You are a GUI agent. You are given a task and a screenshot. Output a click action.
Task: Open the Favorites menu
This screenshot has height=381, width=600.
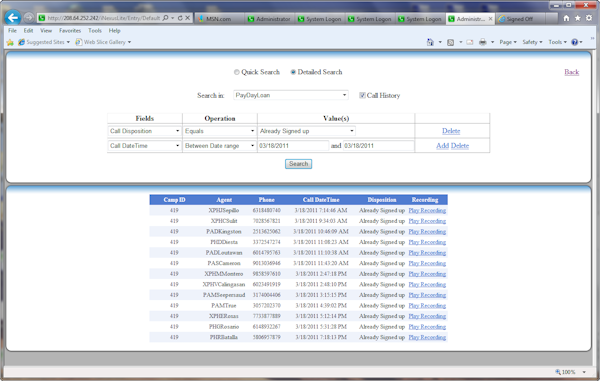[x=70, y=31]
